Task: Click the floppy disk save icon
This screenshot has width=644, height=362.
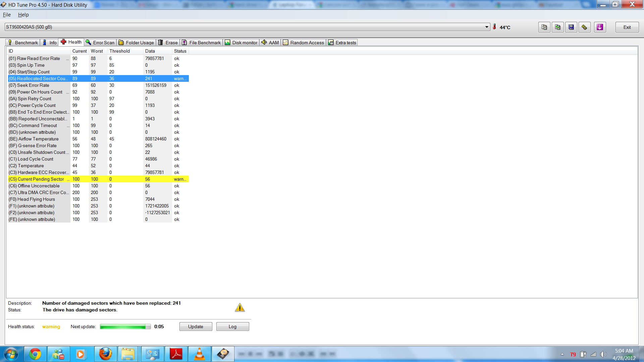Action: click(571, 27)
